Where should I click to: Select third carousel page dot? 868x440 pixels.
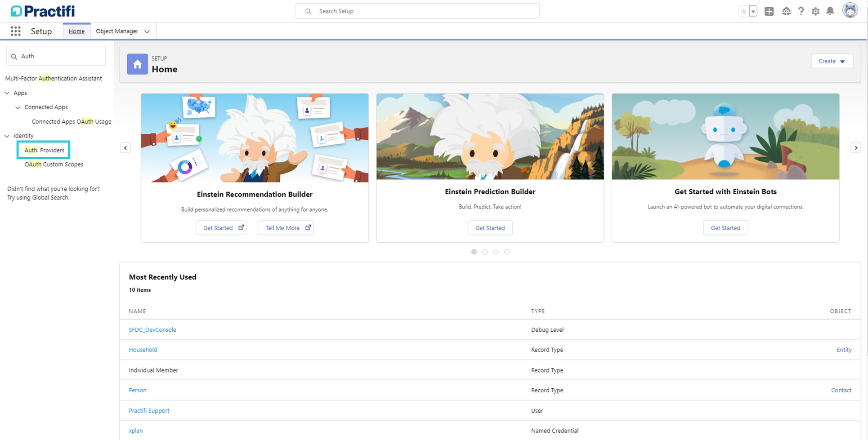pyautogui.click(x=496, y=252)
